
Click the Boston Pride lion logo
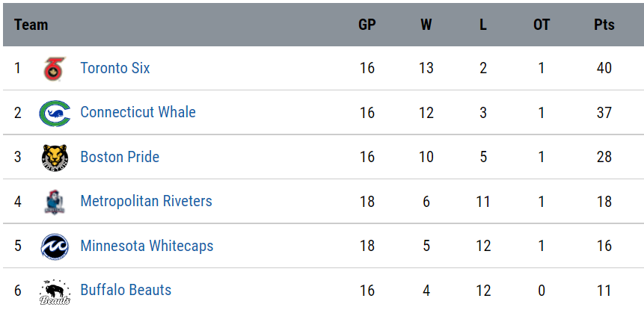[55, 158]
